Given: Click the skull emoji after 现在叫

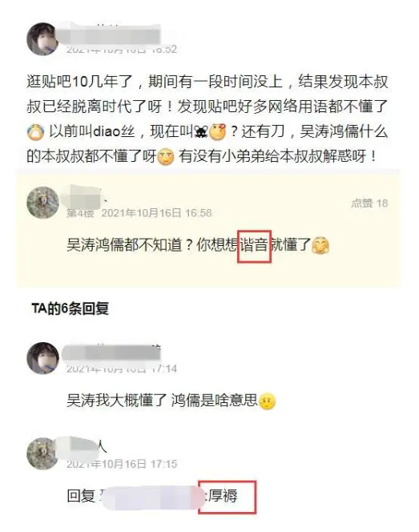Looking at the screenshot, I should tap(201, 131).
